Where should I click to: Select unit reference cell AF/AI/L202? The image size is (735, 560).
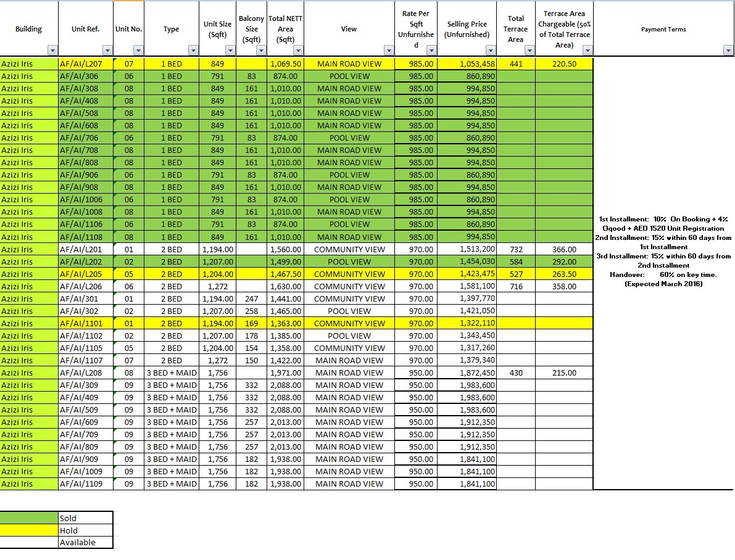(x=86, y=261)
